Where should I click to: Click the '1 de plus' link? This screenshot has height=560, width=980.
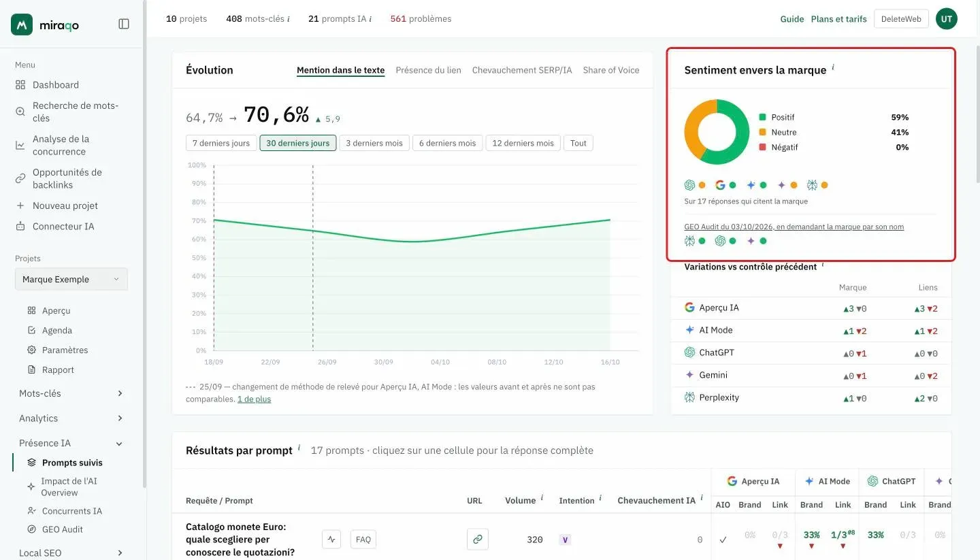[254, 399]
